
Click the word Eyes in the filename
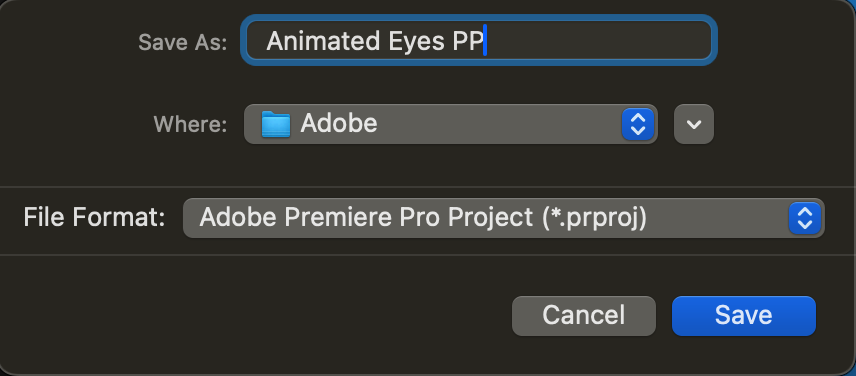click(418, 42)
